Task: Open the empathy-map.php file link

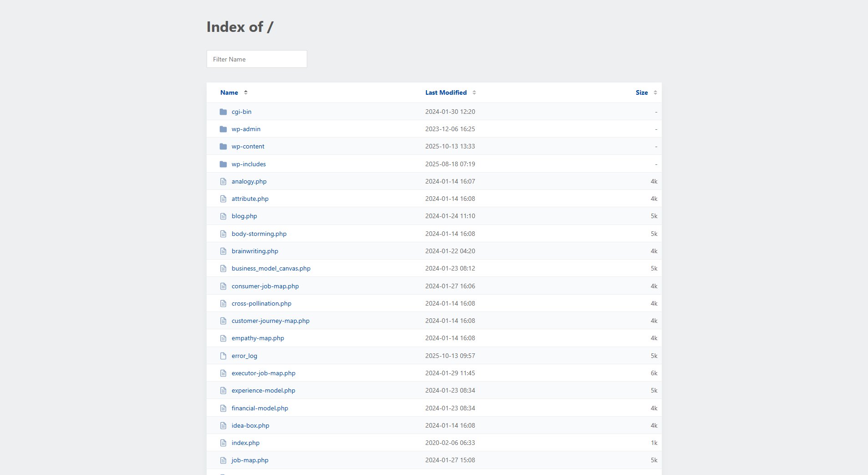Action: coord(258,338)
